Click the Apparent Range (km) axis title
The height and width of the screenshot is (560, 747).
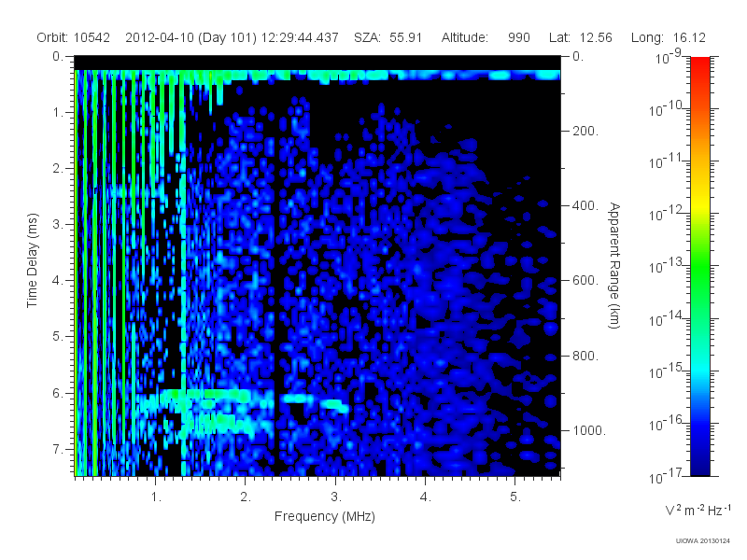click(614, 265)
